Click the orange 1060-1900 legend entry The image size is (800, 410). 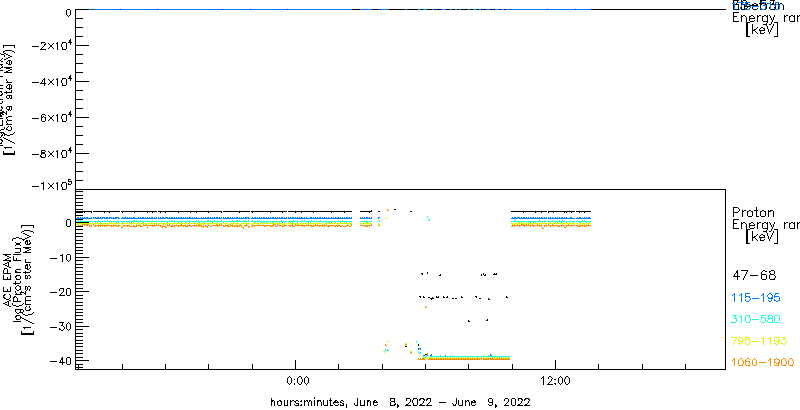coord(763,363)
